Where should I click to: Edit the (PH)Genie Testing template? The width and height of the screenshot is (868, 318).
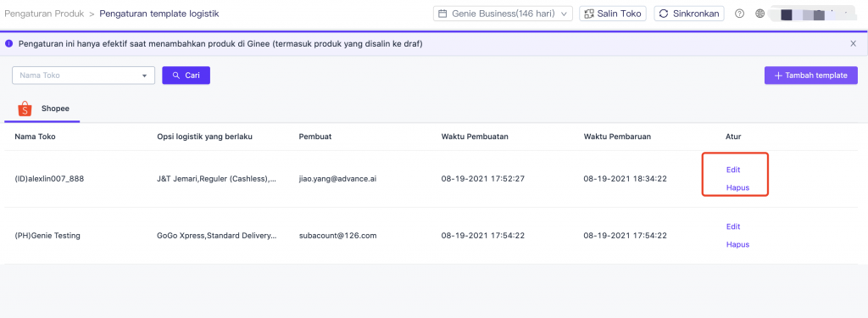point(733,226)
